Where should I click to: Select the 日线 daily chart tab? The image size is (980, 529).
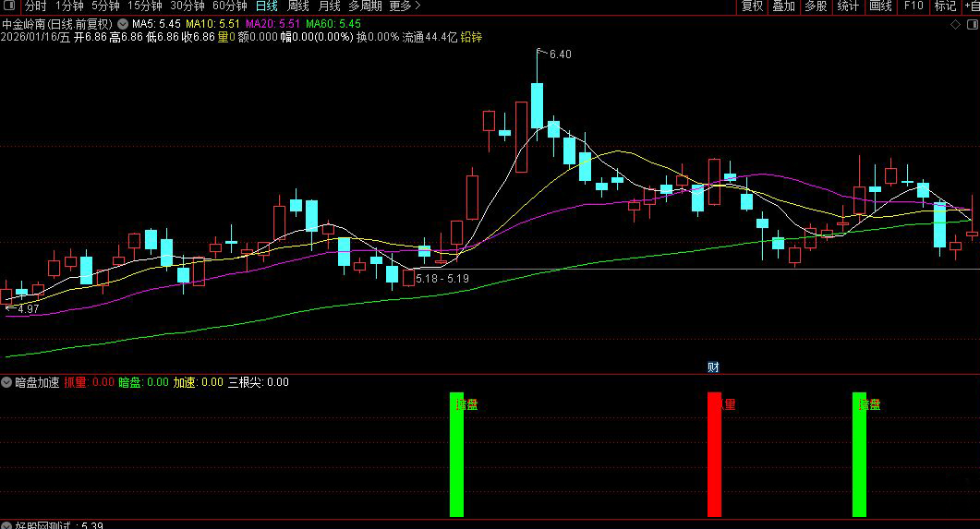coord(267,6)
